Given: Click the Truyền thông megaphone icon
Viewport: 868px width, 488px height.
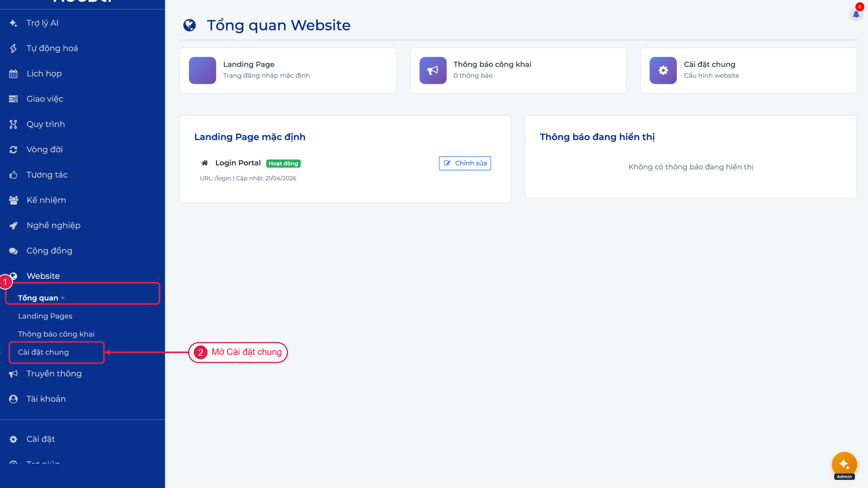Looking at the screenshot, I should point(14,374).
